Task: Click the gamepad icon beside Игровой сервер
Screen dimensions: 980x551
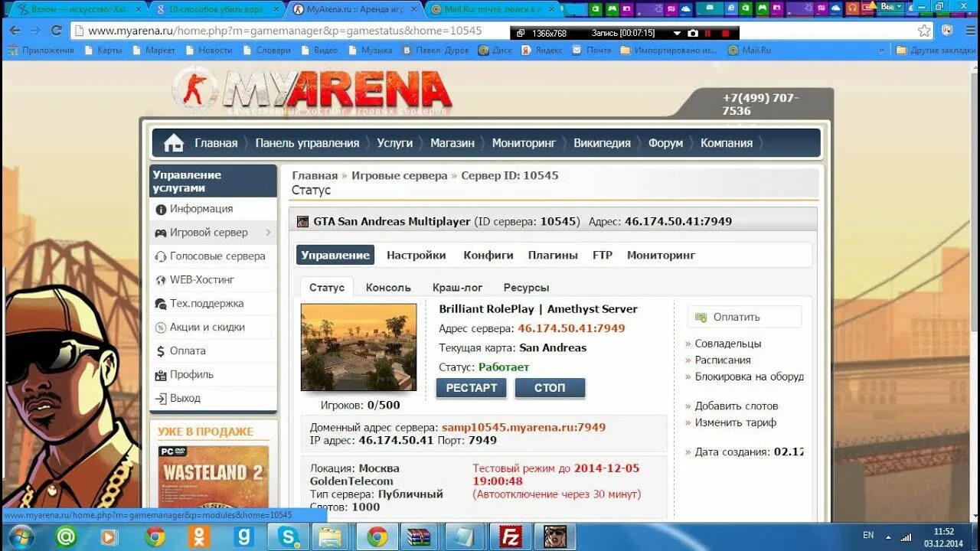Action: coord(161,233)
